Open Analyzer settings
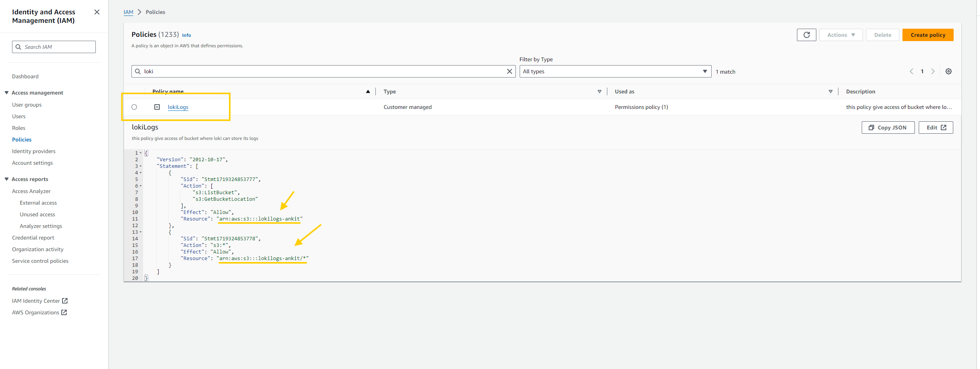 [41, 226]
